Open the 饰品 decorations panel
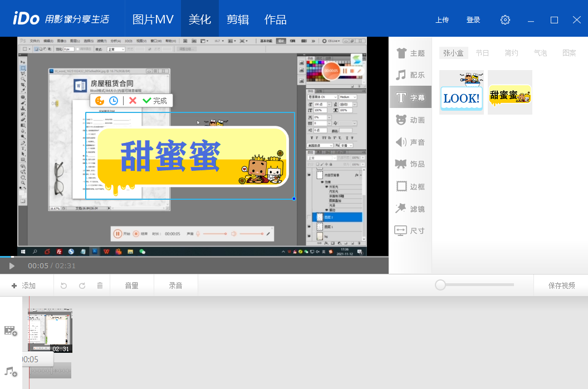The width and height of the screenshot is (588, 389). 410,164
